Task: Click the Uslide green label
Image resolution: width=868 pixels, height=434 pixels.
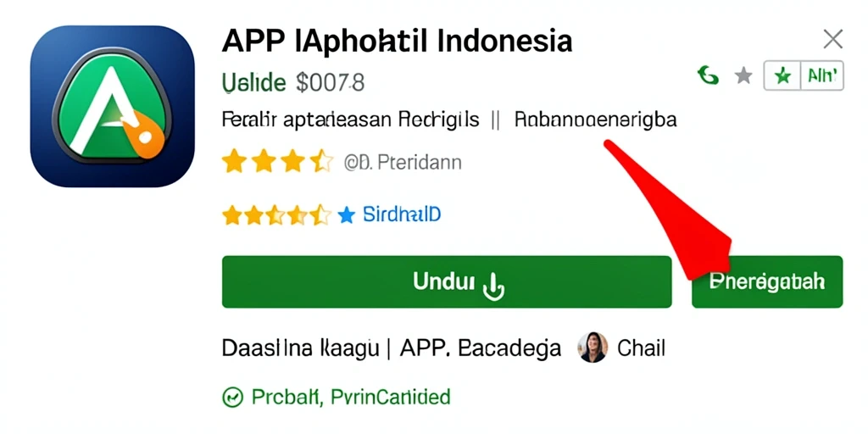Action: pyautogui.click(x=254, y=83)
